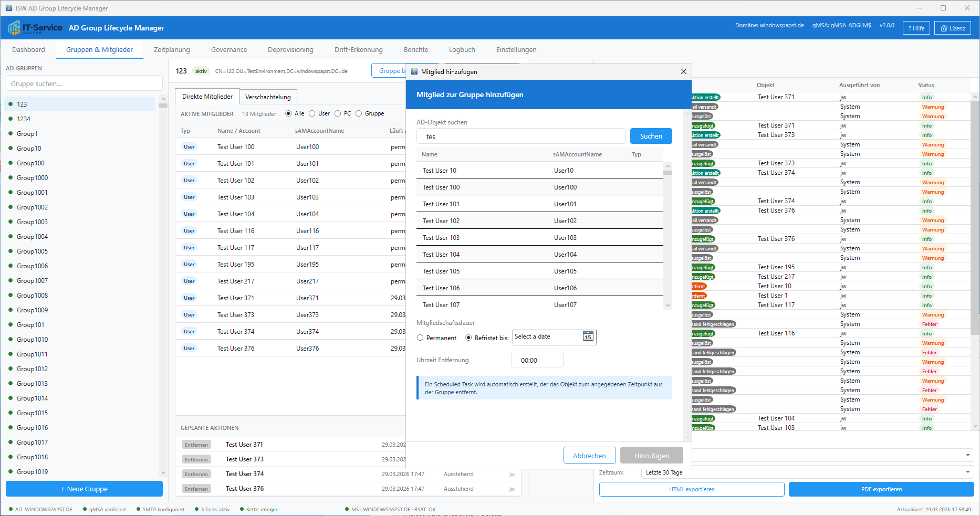Click the Entfernen tag for Test User 374

(196, 474)
